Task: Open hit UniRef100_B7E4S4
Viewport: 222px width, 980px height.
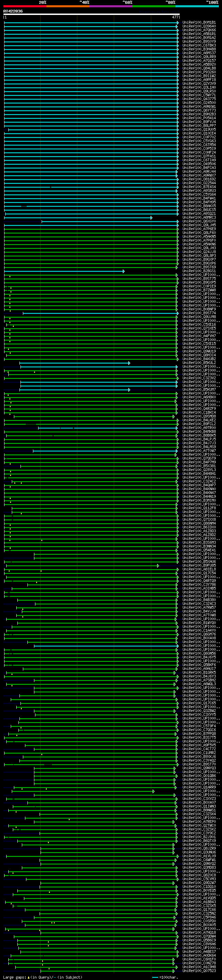Action: click(199, 187)
